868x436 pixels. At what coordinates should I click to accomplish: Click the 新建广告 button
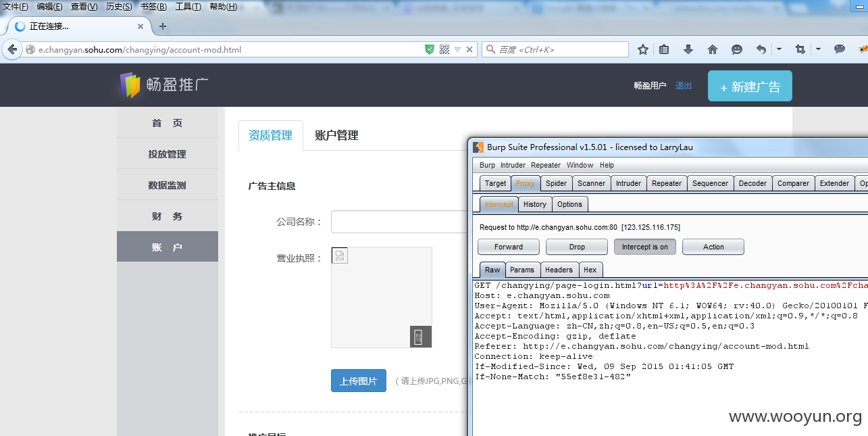point(750,87)
